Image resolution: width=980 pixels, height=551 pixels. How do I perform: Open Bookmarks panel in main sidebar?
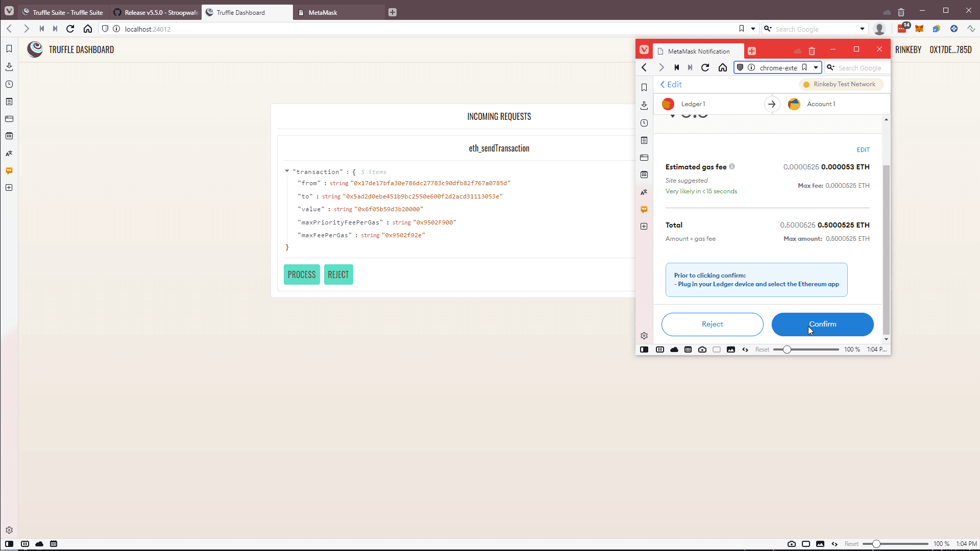click(x=9, y=49)
